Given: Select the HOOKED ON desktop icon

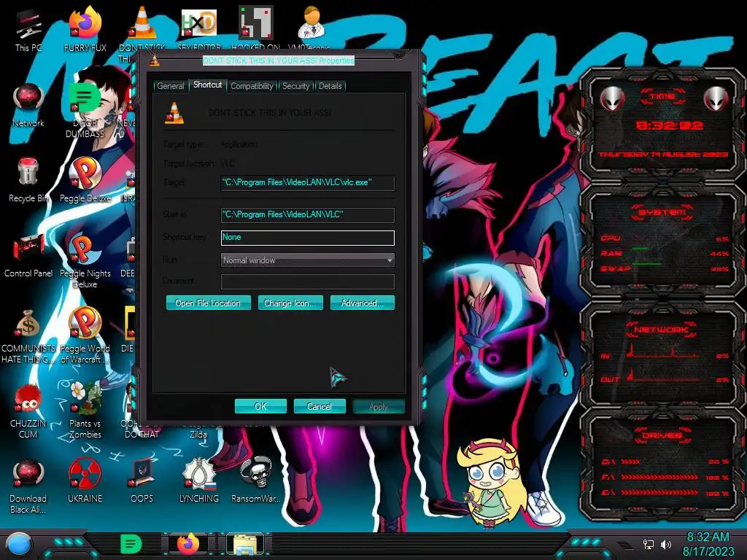Looking at the screenshot, I should pos(255,28).
